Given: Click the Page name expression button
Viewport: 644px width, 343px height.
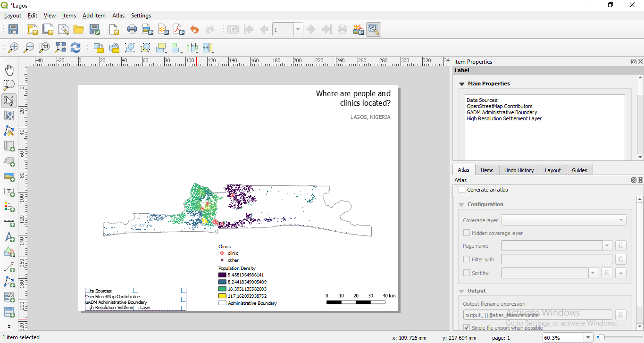Looking at the screenshot, I should point(621,246).
